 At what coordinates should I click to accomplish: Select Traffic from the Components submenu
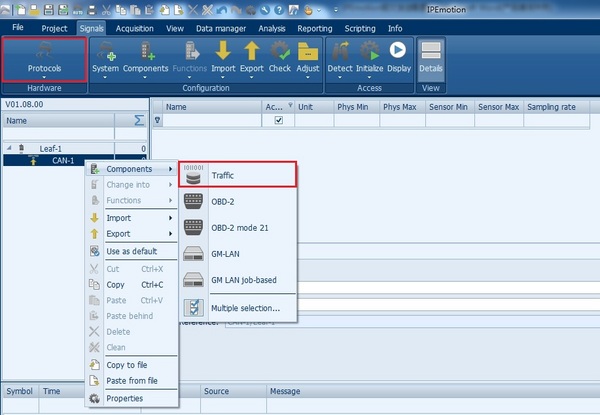(238, 175)
